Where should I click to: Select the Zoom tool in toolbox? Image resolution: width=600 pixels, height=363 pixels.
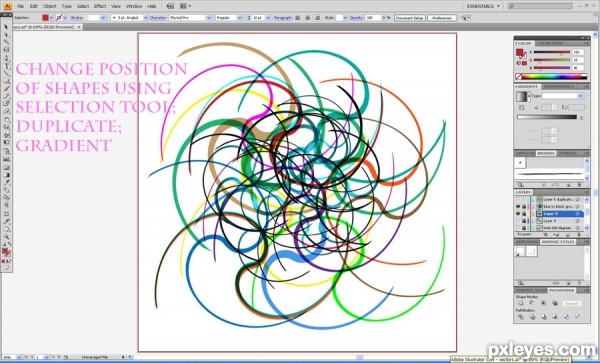(x=6, y=236)
